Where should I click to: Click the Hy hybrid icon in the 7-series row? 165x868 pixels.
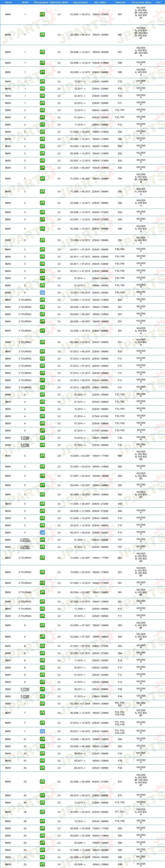[42, 731]
